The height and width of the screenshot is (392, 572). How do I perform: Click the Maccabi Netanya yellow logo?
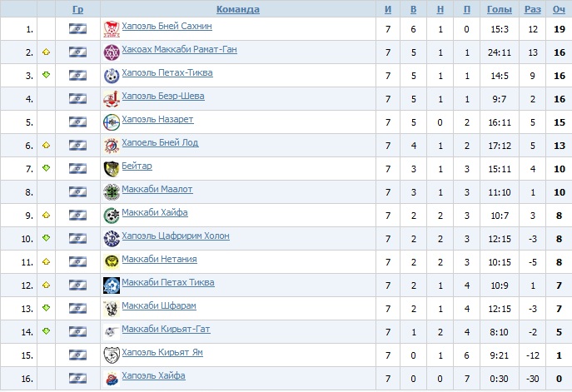[x=111, y=262]
